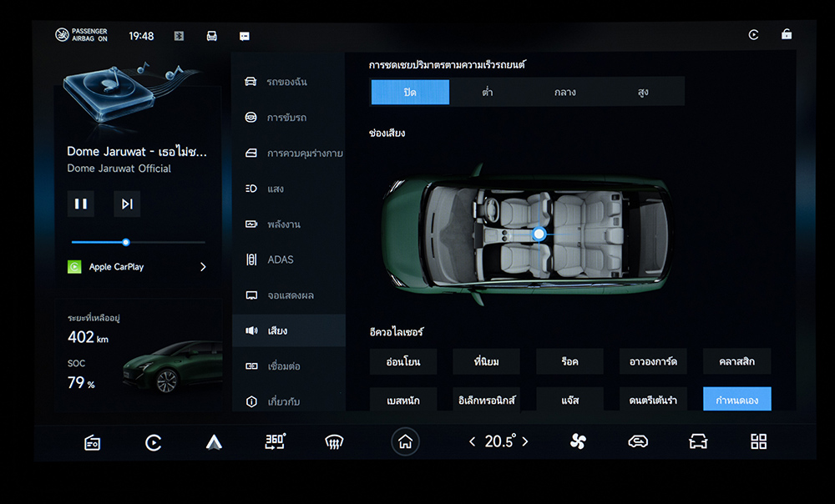
Task: Decrease temperature with the left chevron
Action: point(472,442)
